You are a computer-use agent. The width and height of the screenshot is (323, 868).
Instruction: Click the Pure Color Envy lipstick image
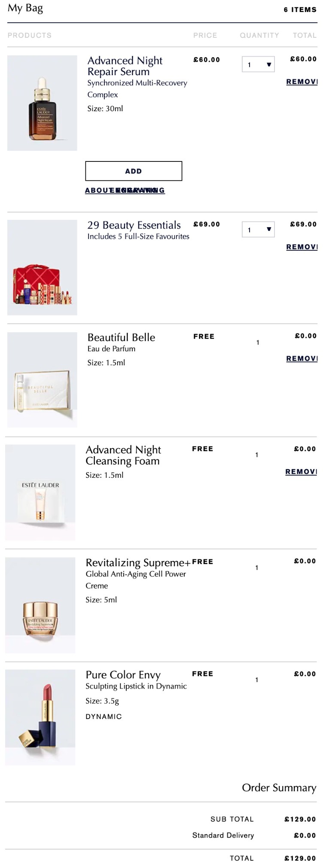tap(40, 717)
